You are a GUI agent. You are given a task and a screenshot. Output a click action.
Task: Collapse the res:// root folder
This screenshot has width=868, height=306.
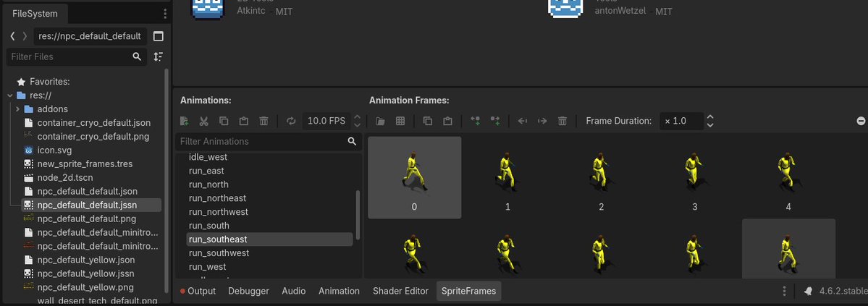[10, 95]
